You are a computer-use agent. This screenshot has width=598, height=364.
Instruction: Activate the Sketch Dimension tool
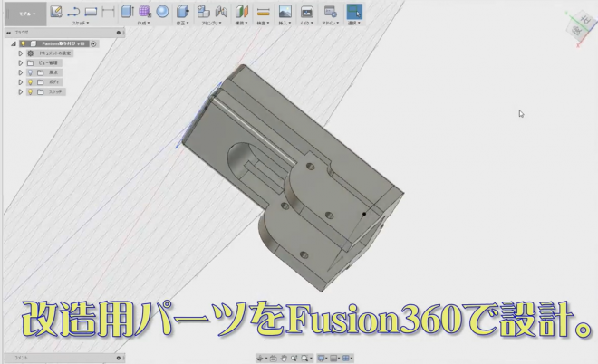pyautogui.click(x=108, y=12)
